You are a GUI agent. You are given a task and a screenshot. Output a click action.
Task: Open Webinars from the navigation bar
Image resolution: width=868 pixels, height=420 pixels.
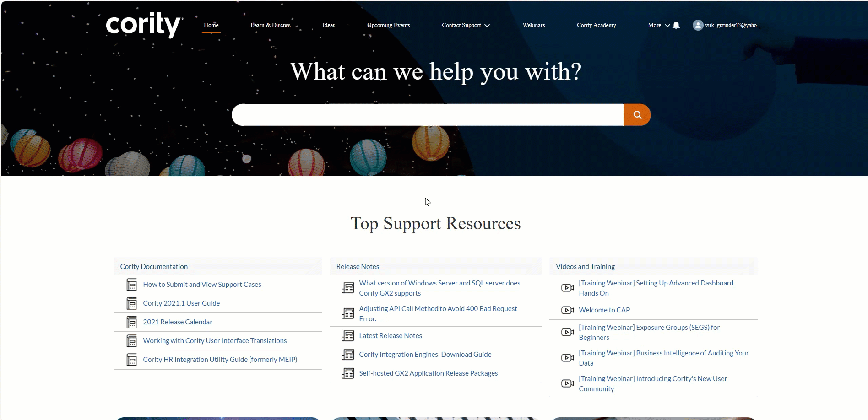pyautogui.click(x=534, y=25)
